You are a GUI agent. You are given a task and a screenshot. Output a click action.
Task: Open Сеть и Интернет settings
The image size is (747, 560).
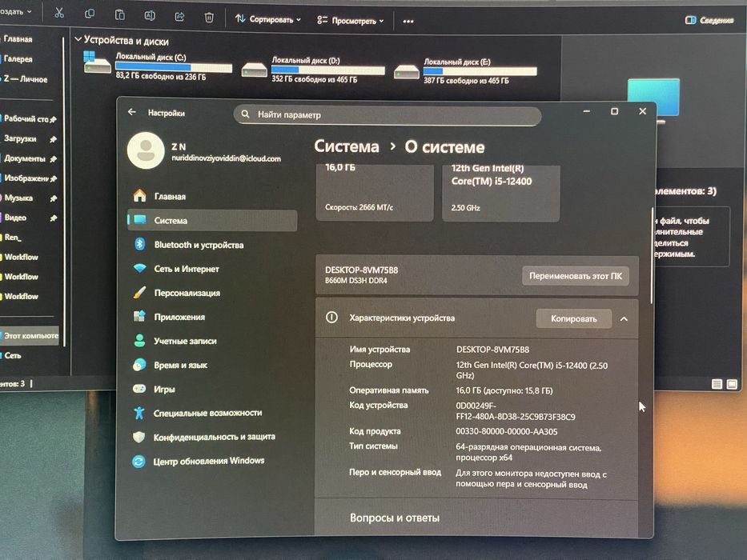tap(212, 269)
